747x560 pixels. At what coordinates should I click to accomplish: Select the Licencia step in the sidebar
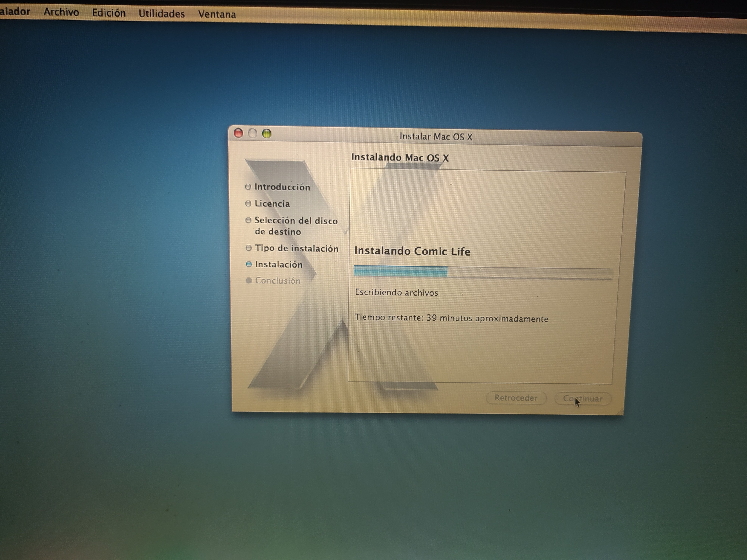click(272, 203)
